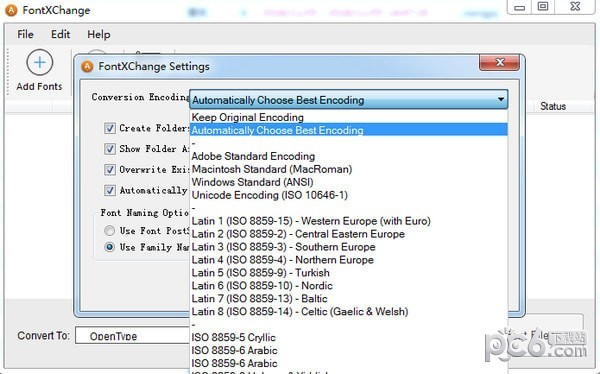Choose Keep Original Encoding option
The width and height of the screenshot is (600, 374).
coord(349,117)
